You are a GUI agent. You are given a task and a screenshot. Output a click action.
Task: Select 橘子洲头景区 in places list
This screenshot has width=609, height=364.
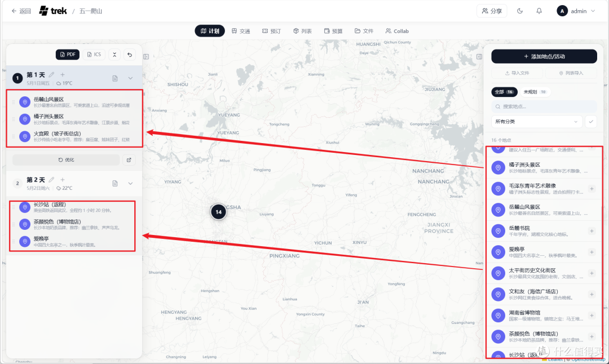544,168
